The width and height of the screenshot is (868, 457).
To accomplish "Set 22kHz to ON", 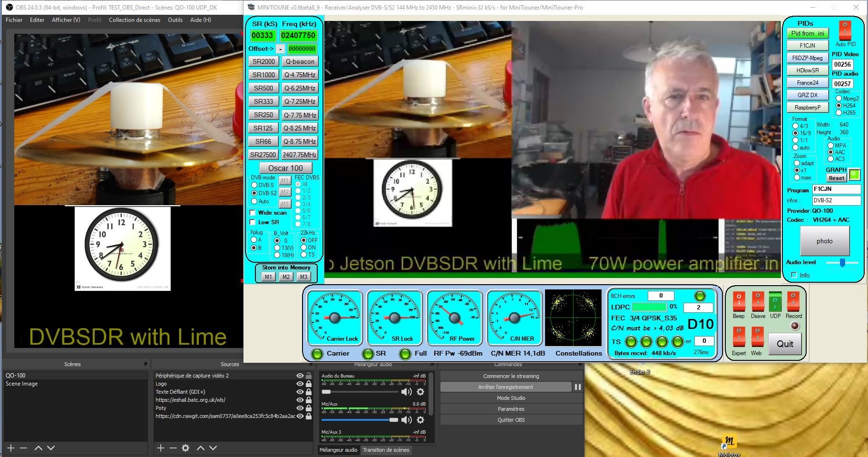I will (303, 248).
